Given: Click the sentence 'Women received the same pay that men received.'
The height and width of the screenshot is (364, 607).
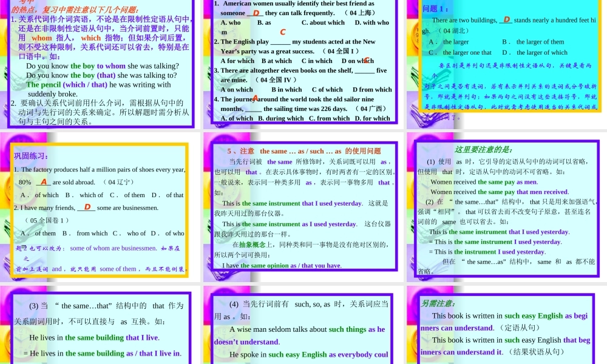Looking at the screenshot, I should (500, 192).
